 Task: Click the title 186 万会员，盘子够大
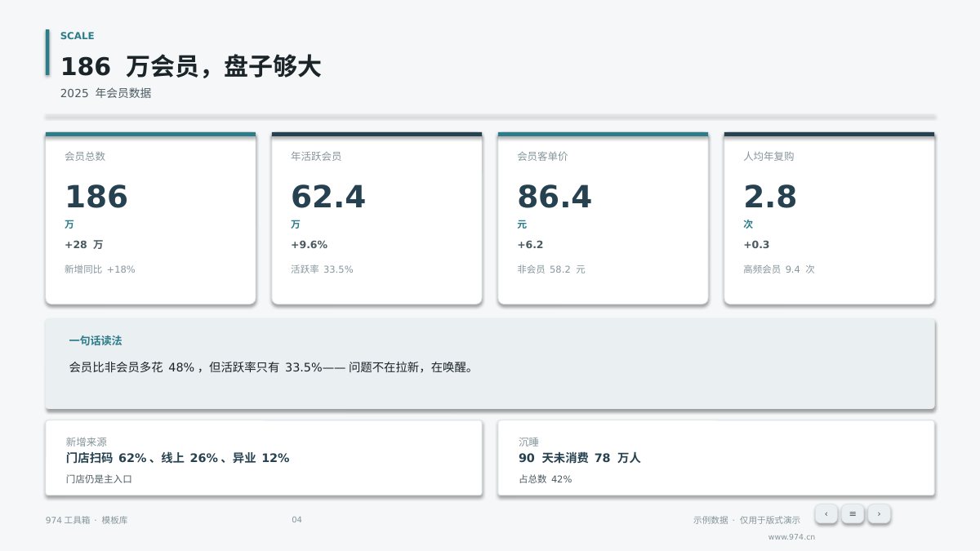[x=191, y=66]
